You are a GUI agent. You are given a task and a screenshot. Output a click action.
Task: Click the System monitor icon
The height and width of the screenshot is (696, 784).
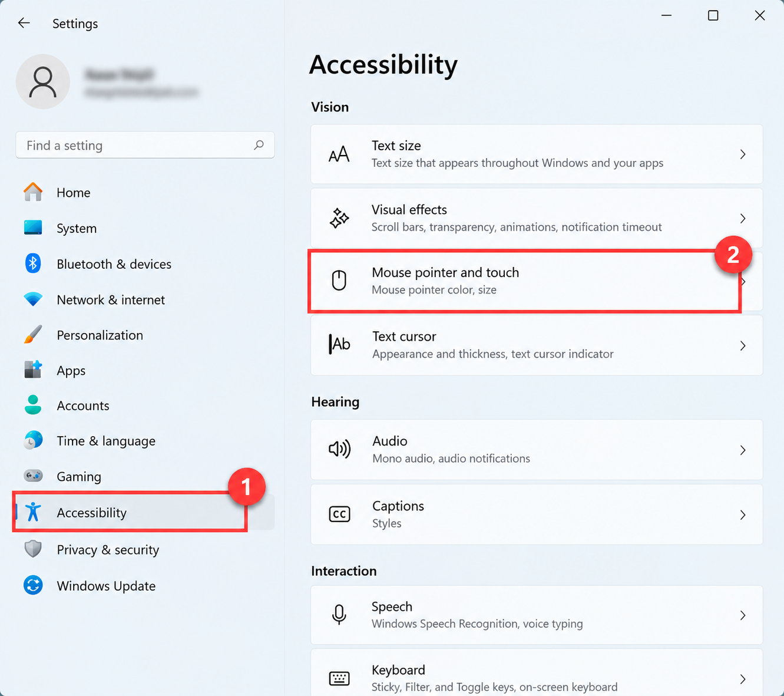click(33, 227)
